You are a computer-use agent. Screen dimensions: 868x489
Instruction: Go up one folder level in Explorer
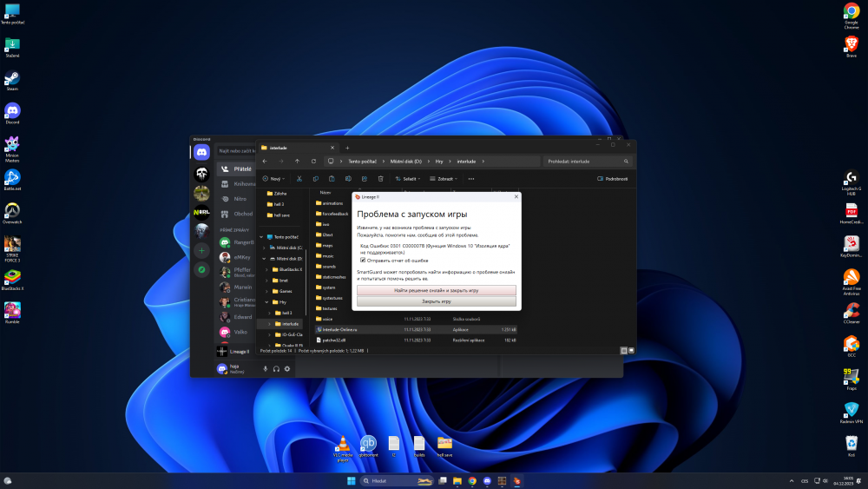(x=297, y=162)
